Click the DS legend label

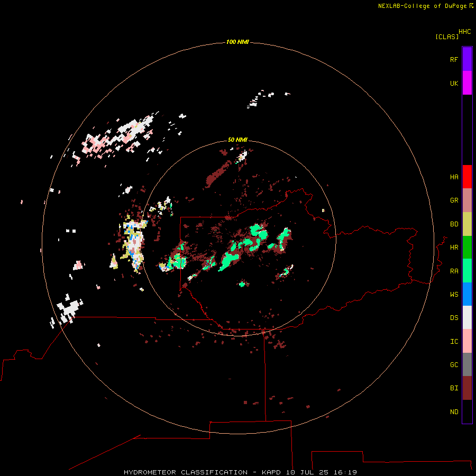point(454,318)
